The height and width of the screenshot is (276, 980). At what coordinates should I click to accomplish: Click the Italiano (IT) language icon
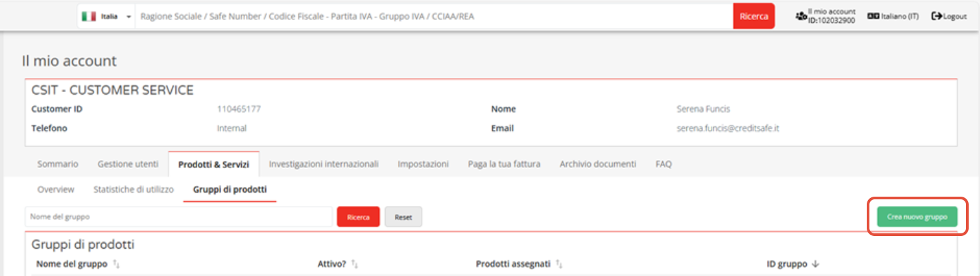pyautogui.click(x=873, y=16)
